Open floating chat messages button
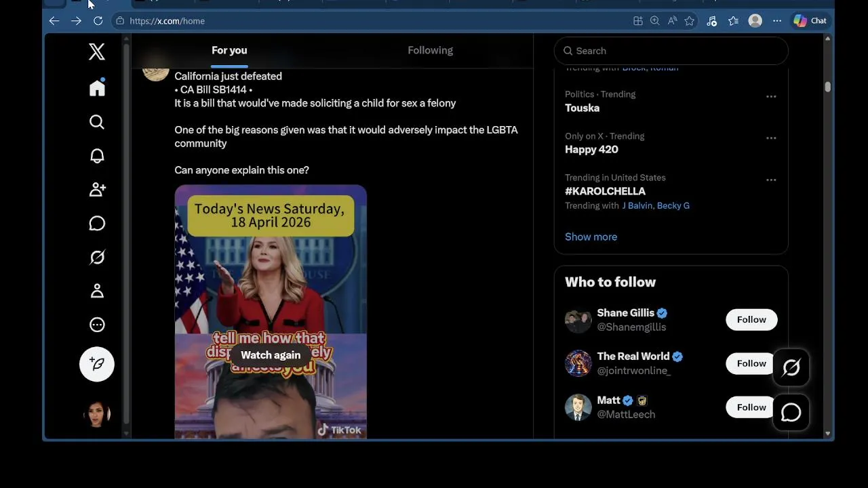 [791, 412]
